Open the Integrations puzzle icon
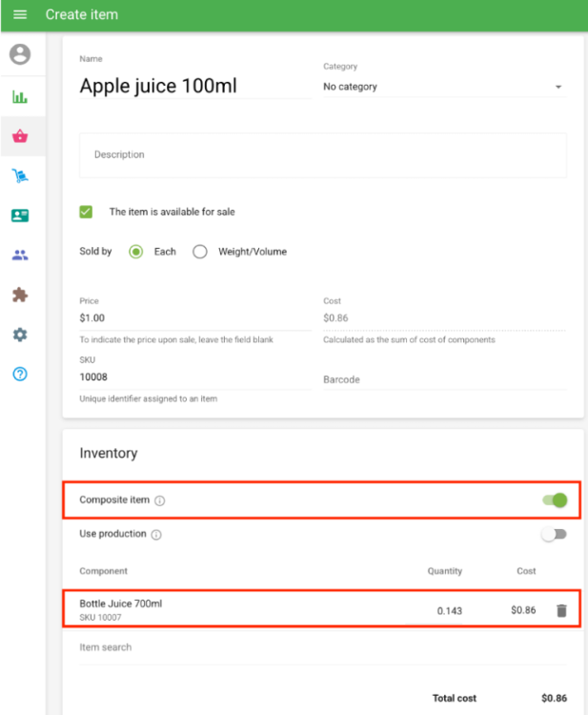The image size is (588, 715). [20, 295]
